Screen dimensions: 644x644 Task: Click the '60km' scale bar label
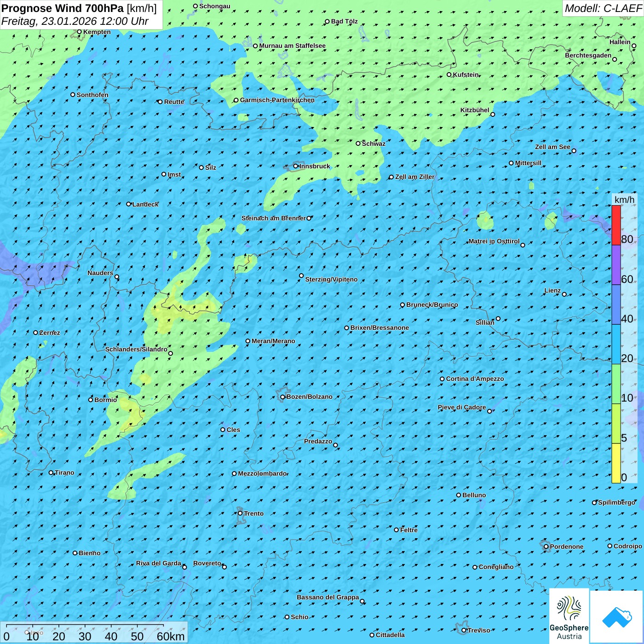coord(171,636)
